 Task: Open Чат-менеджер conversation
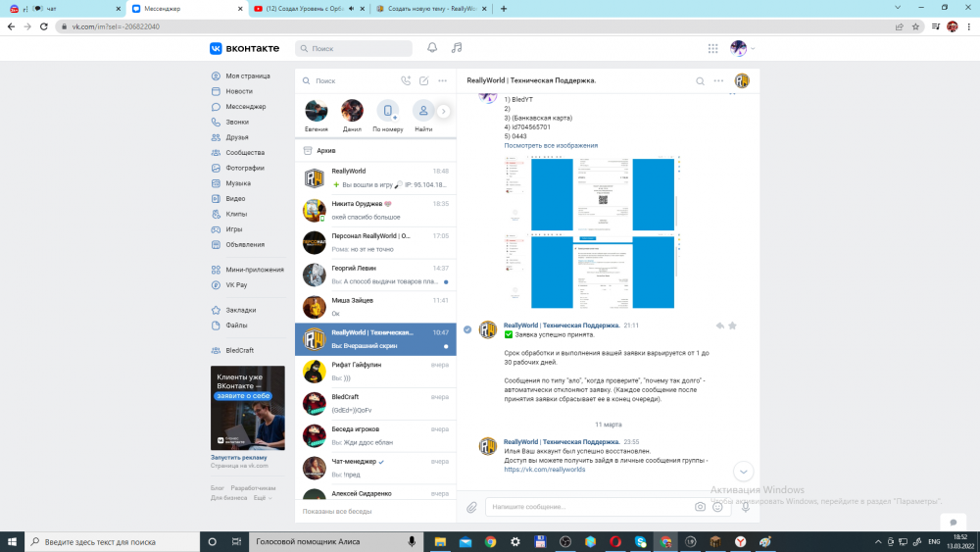coord(375,469)
